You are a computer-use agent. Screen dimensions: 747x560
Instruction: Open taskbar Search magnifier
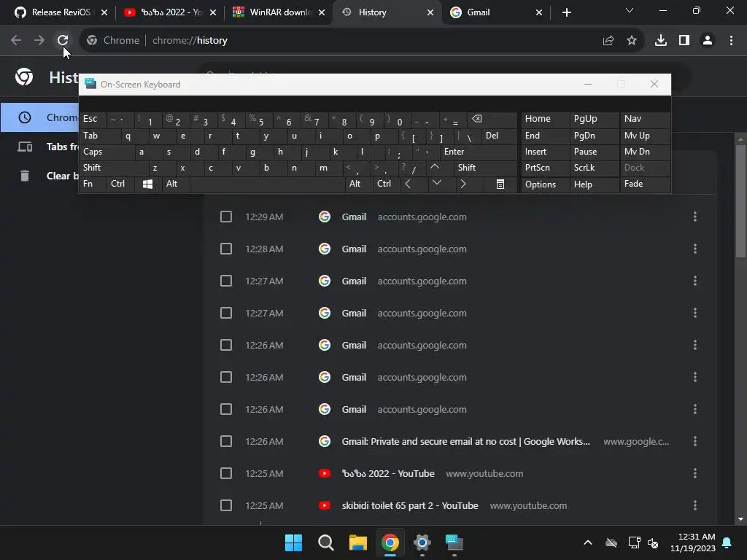pyautogui.click(x=326, y=542)
